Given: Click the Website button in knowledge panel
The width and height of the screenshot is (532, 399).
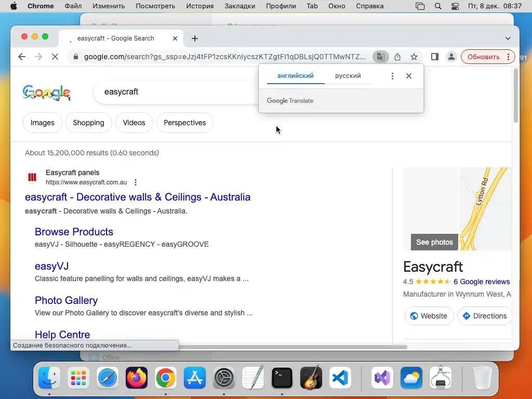Looking at the screenshot, I should (429, 316).
